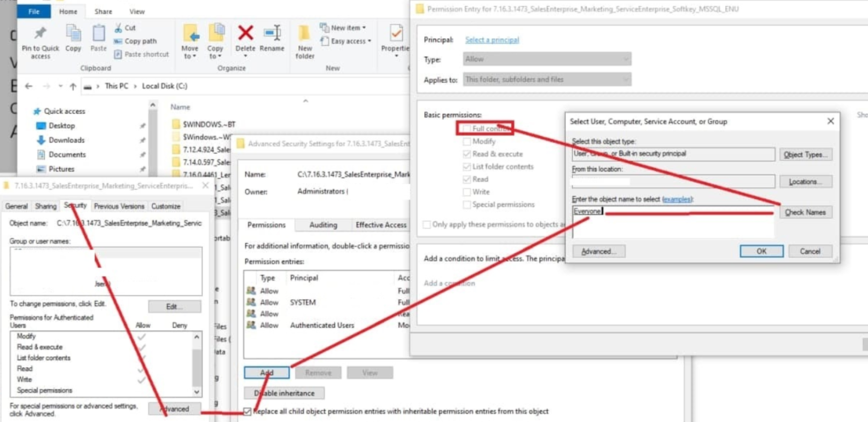Click the red Delete icon
This screenshot has height=422, width=868.
pos(245,34)
